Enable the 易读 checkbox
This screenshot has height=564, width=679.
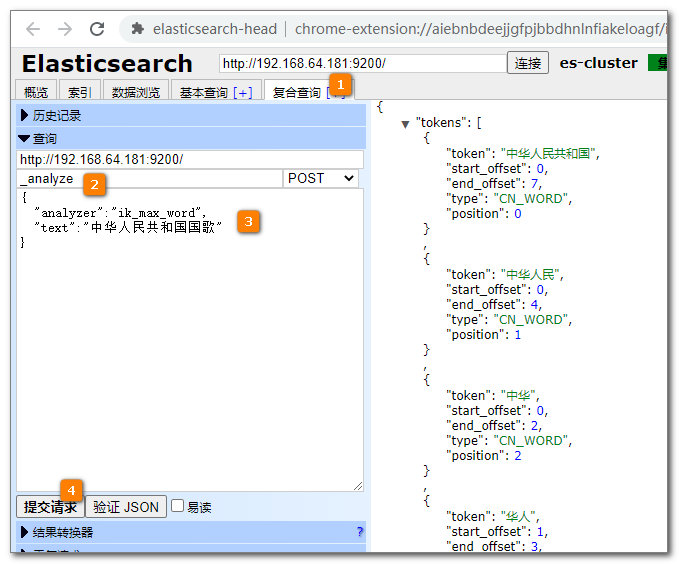[x=178, y=506]
